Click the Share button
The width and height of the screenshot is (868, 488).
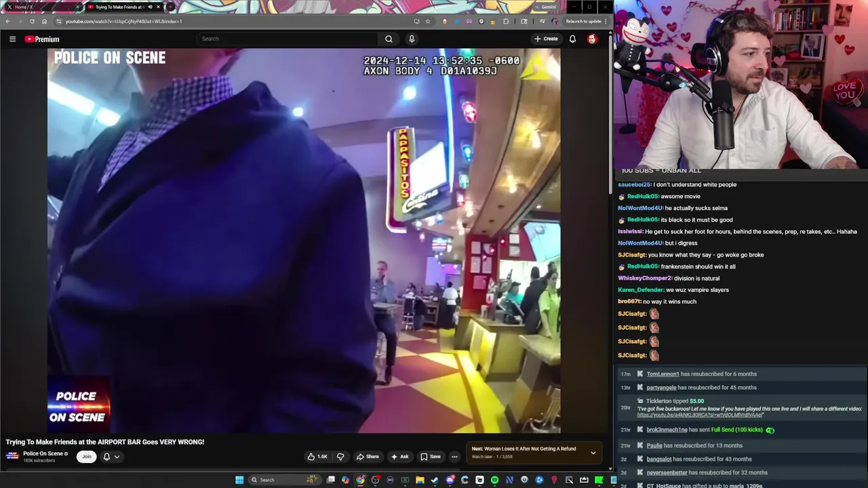point(368,457)
